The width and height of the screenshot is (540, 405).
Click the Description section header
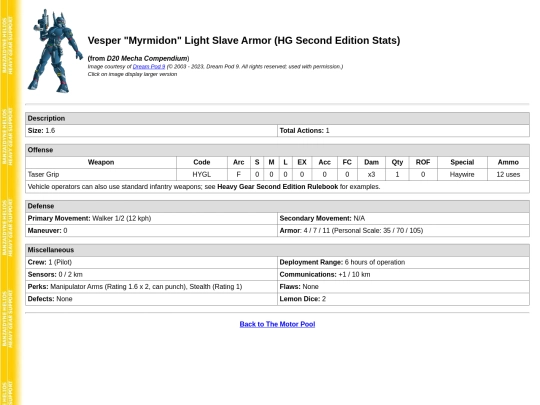pos(277,118)
